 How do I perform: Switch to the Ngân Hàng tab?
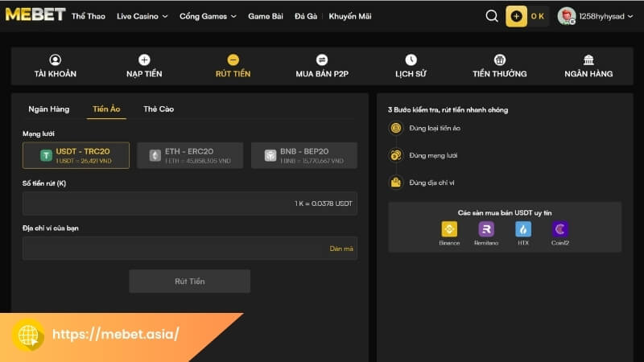(x=48, y=109)
